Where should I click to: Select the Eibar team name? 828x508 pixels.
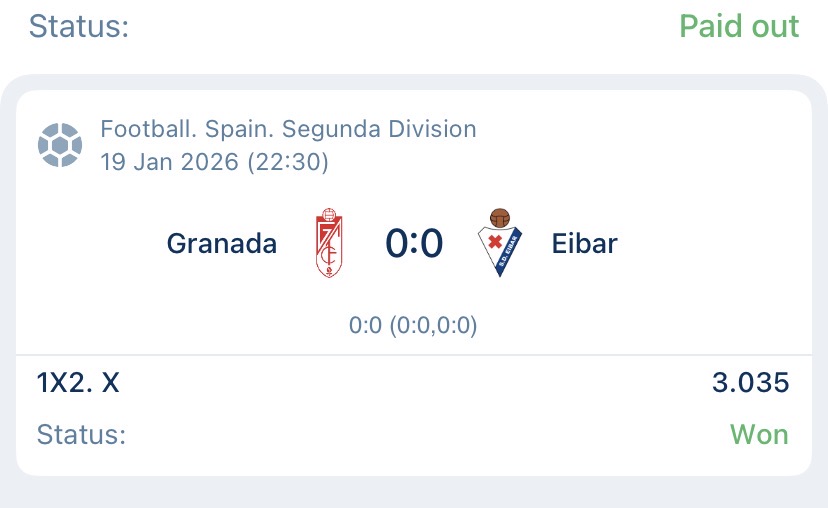pyautogui.click(x=584, y=243)
